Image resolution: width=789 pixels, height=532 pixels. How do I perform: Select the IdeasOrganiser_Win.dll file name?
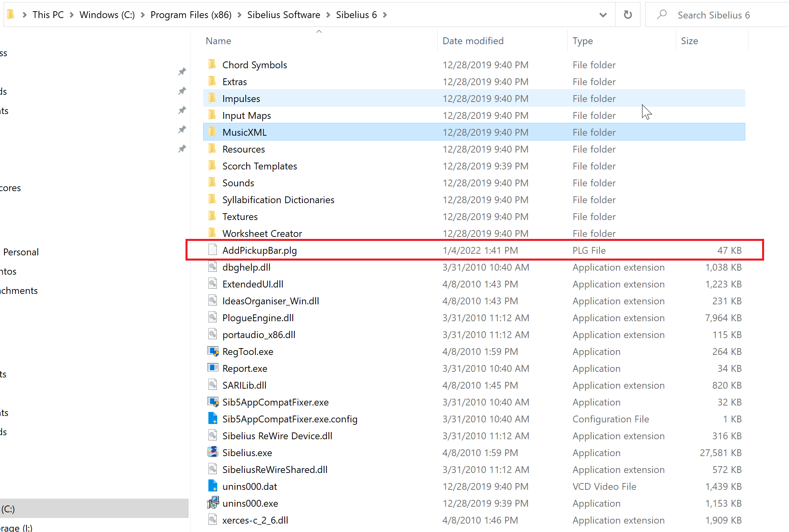click(271, 301)
